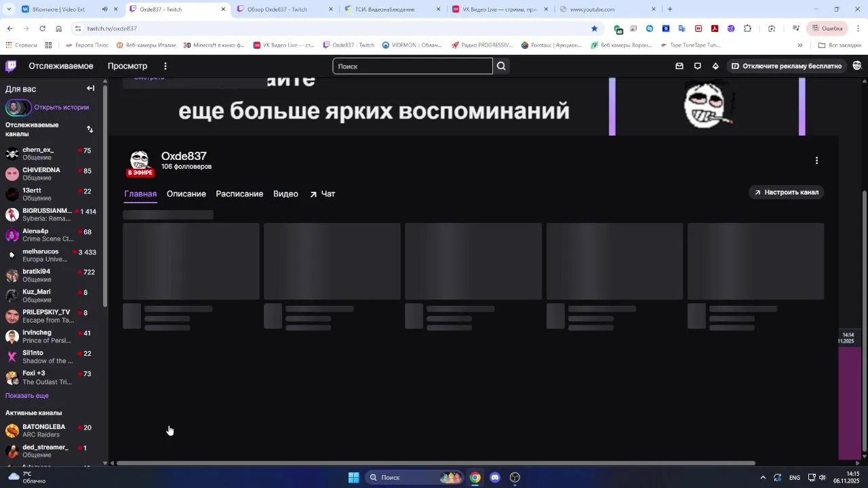Switch to VK Видео Live browser tab

tap(499, 9)
